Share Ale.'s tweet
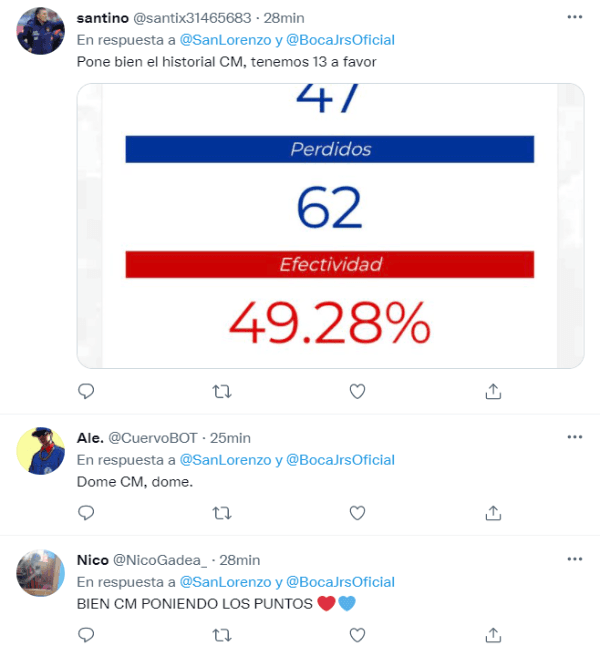This screenshot has height=656, width=600. pyautogui.click(x=493, y=513)
